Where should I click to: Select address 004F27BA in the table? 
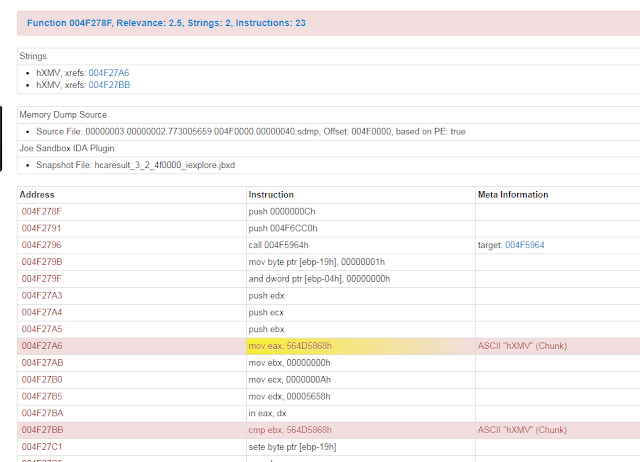click(x=42, y=413)
